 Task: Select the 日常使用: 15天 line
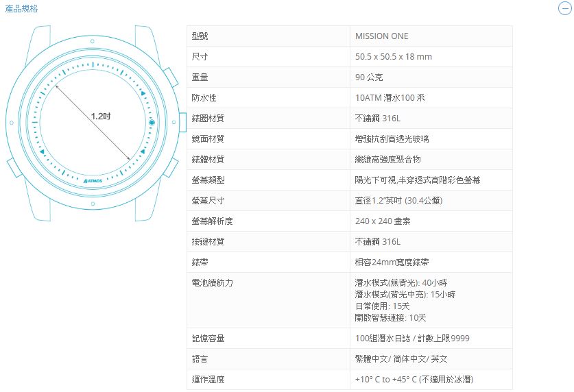382,306
